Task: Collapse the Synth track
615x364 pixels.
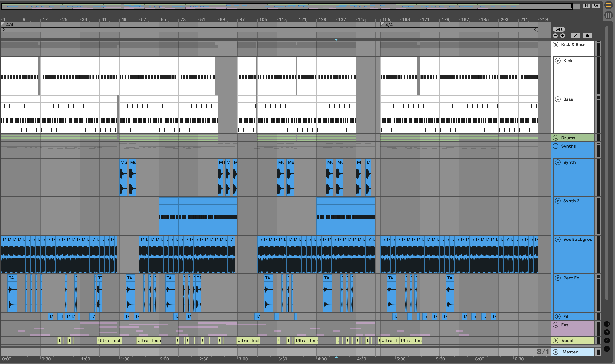Action: click(558, 162)
